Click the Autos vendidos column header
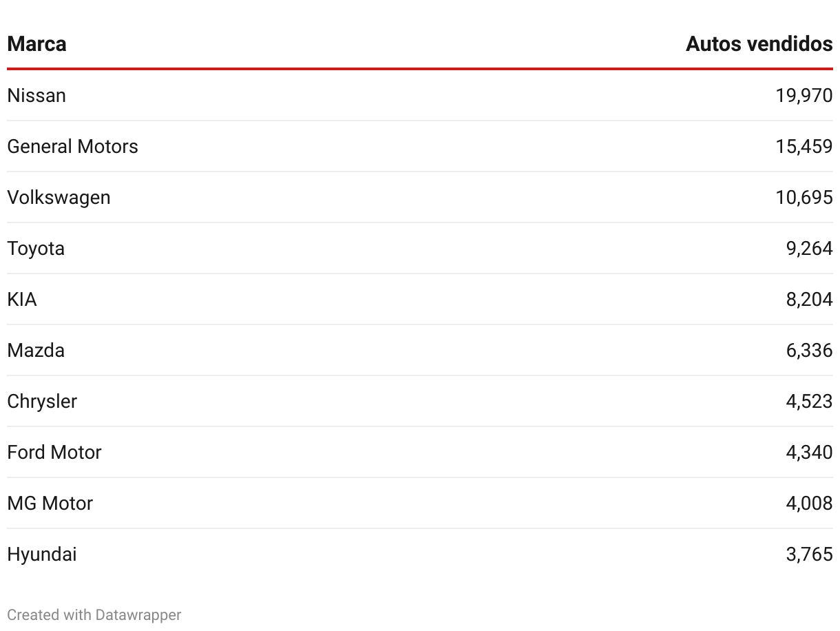 (x=759, y=44)
